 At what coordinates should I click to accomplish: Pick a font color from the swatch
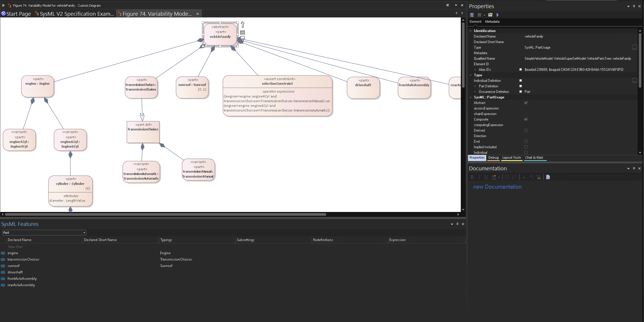tap(495, 177)
